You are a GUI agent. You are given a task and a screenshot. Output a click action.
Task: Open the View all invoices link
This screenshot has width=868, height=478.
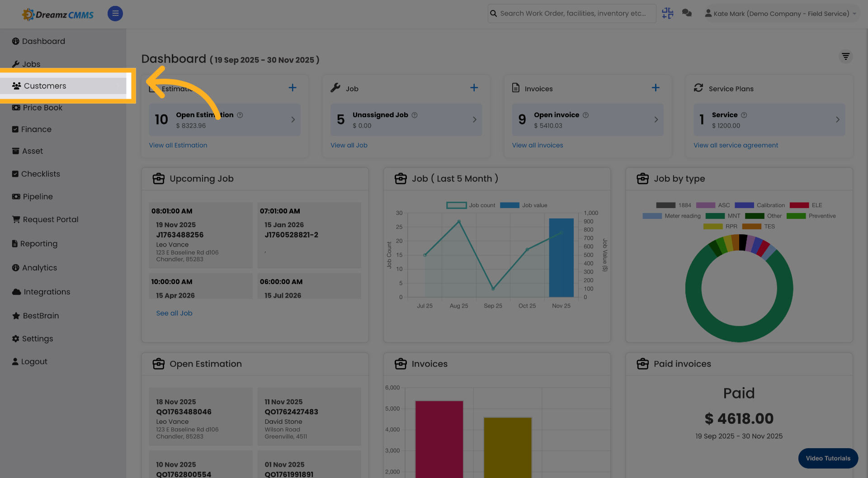[537, 145]
